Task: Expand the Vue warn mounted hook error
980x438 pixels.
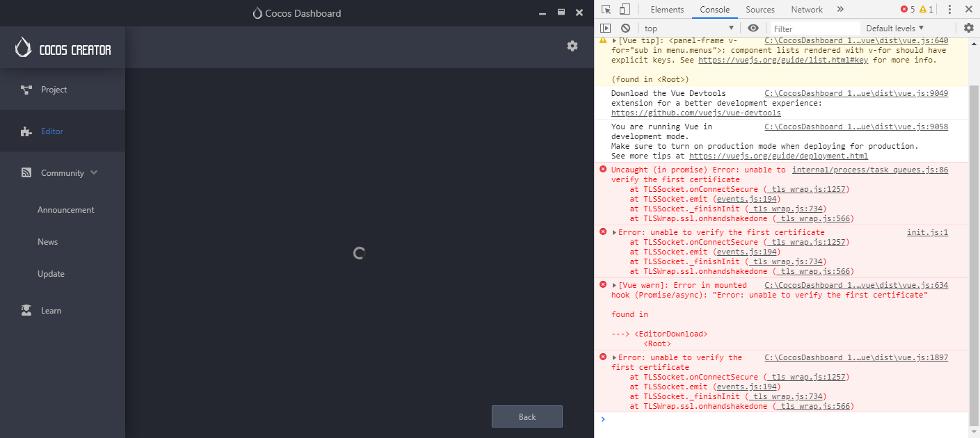Action: coord(614,285)
